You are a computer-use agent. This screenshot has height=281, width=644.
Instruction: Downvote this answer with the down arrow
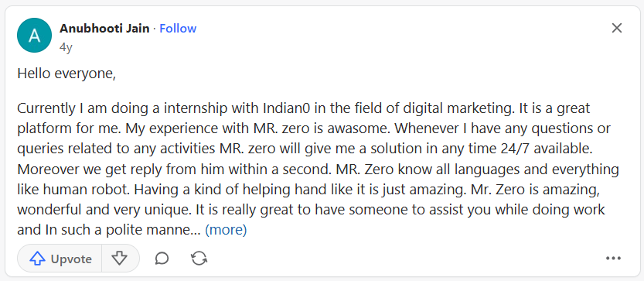(120, 259)
